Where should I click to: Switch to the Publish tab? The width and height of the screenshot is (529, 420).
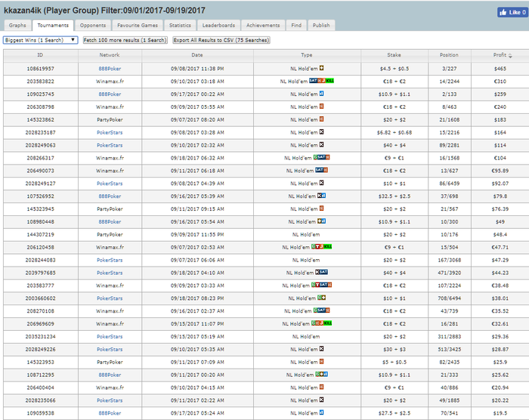[321, 25]
